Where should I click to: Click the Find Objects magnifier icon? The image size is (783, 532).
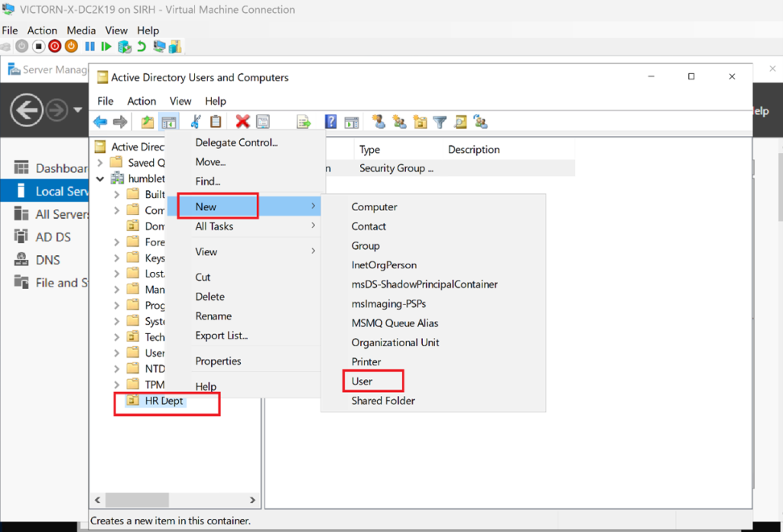point(460,122)
